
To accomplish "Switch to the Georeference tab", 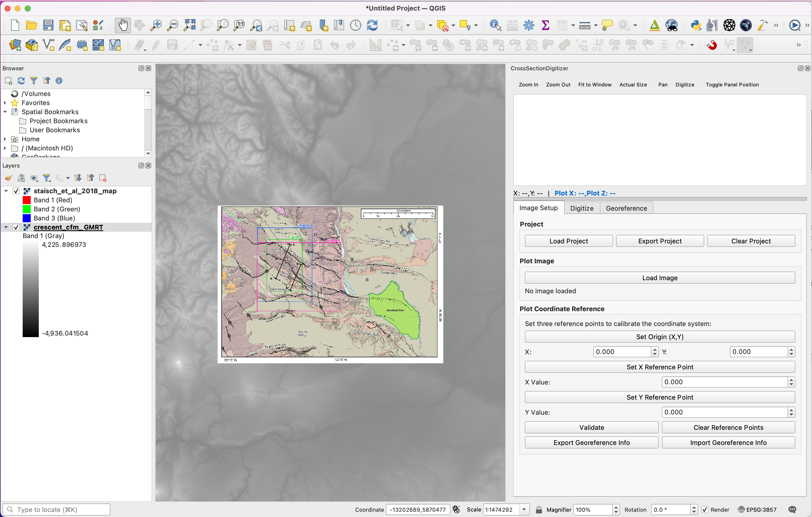I will pyautogui.click(x=626, y=208).
